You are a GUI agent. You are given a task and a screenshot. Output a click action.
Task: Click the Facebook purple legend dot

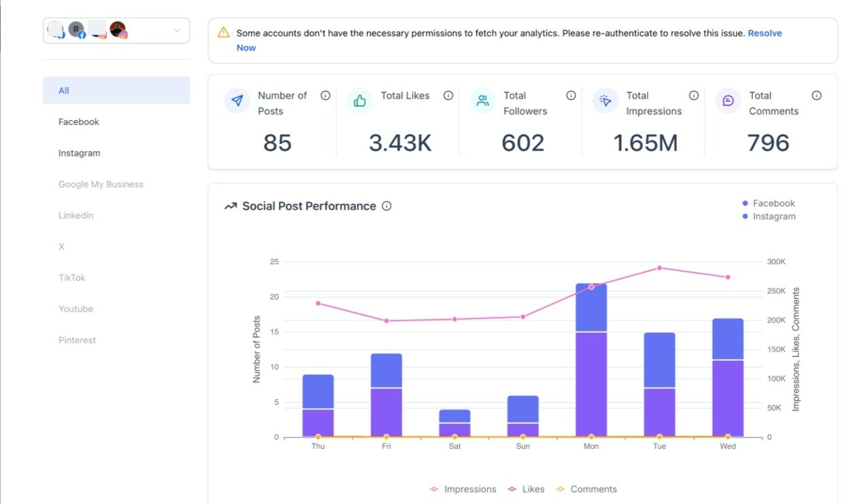(x=745, y=203)
